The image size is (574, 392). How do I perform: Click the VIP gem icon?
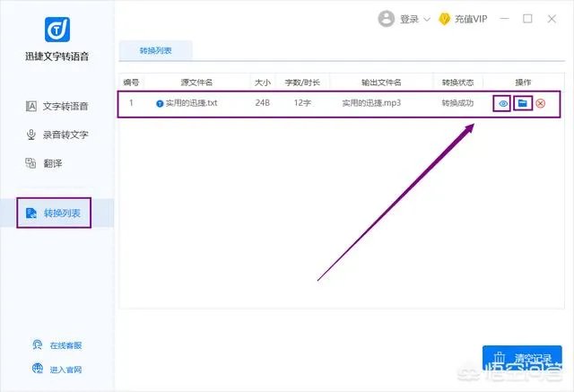point(444,19)
